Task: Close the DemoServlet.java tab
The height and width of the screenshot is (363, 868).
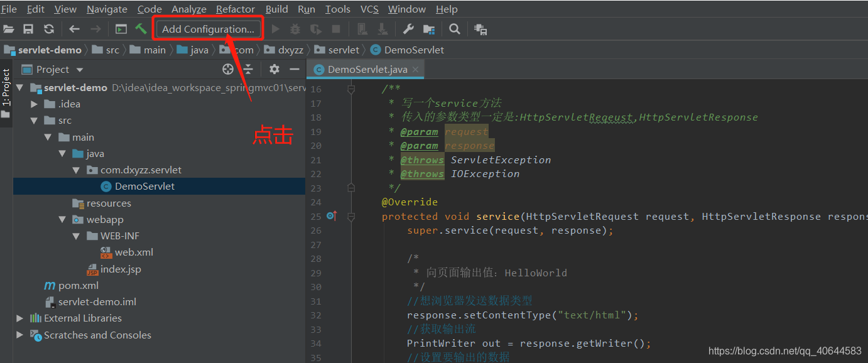Action: point(415,70)
